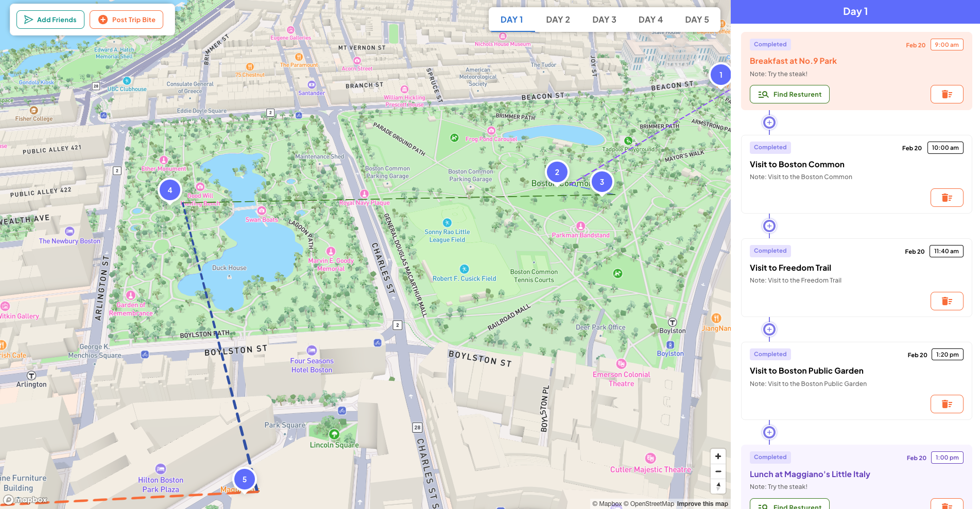The height and width of the screenshot is (509, 980).
Task: Click the 11:40 am time badge
Action: [946, 251]
